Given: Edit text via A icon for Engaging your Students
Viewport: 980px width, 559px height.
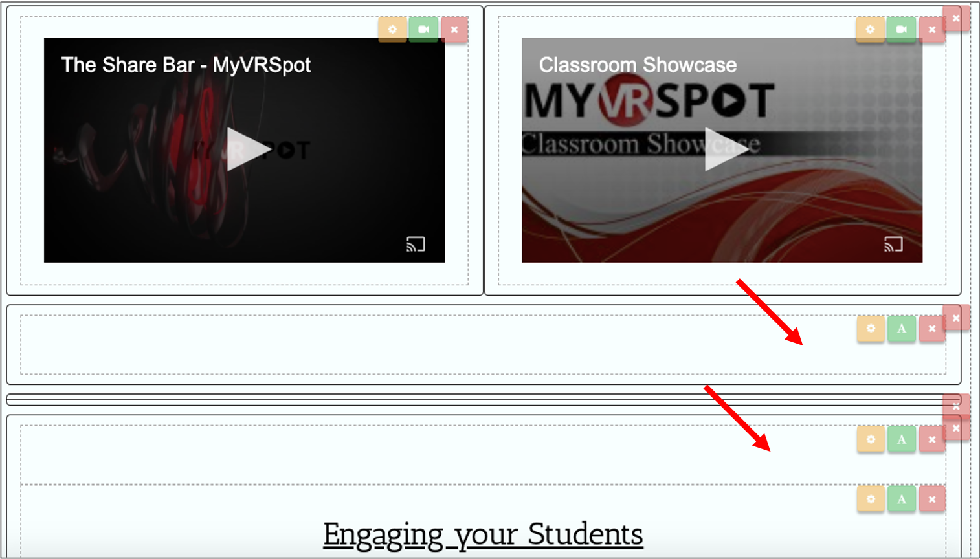Looking at the screenshot, I should (902, 499).
